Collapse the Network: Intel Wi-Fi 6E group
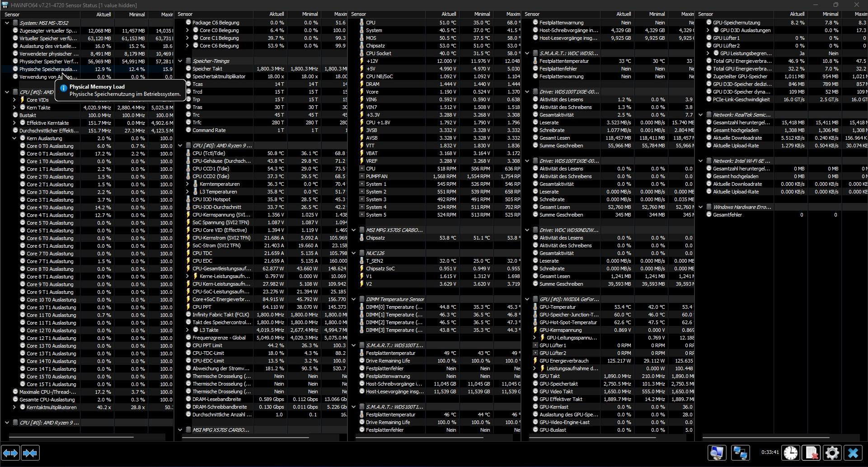 701,161
